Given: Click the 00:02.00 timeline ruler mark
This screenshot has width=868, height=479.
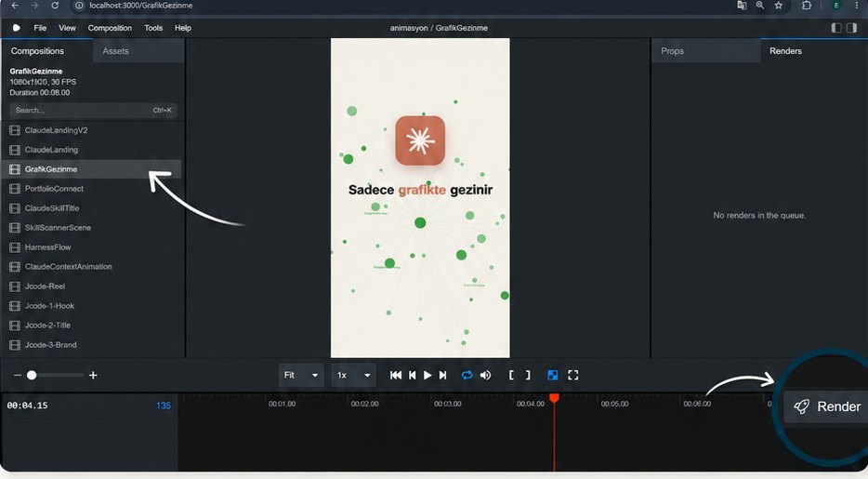Looking at the screenshot, I should [x=365, y=404].
